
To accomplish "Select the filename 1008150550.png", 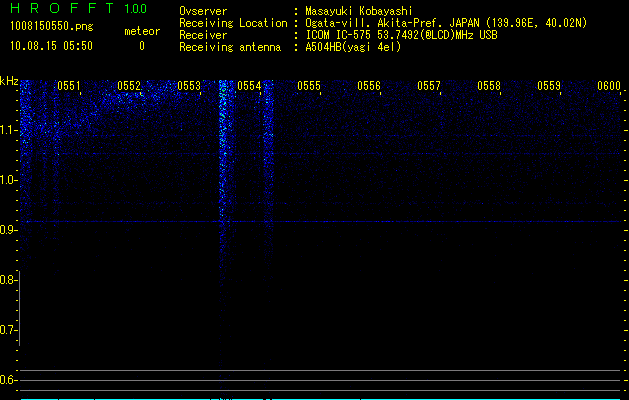I will 52,26.
